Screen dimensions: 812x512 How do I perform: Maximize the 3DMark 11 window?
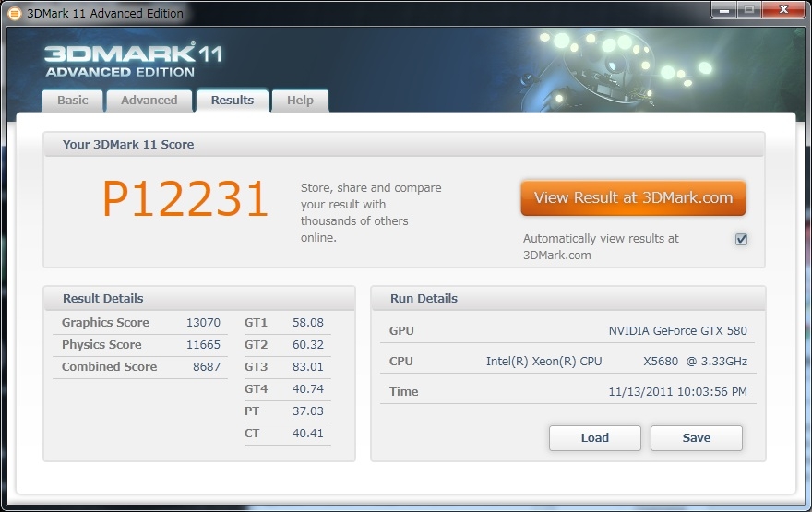pyautogui.click(x=749, y=10)
